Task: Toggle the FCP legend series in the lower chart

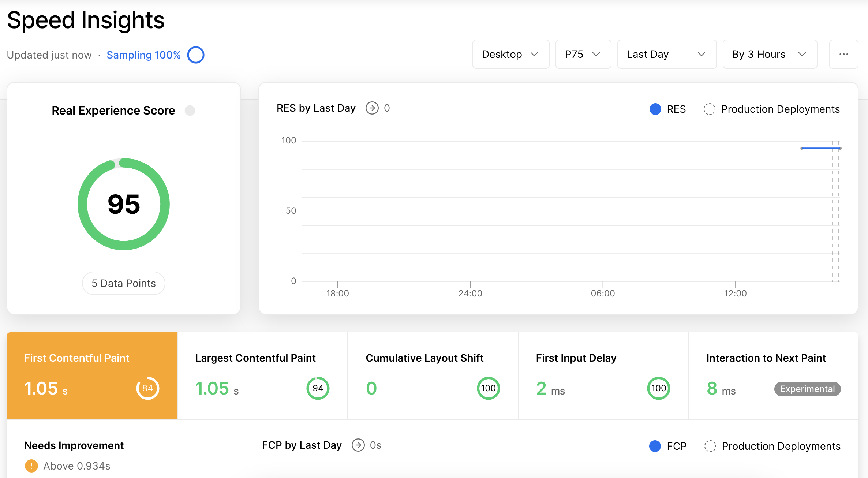Action: tap(667, 446)
